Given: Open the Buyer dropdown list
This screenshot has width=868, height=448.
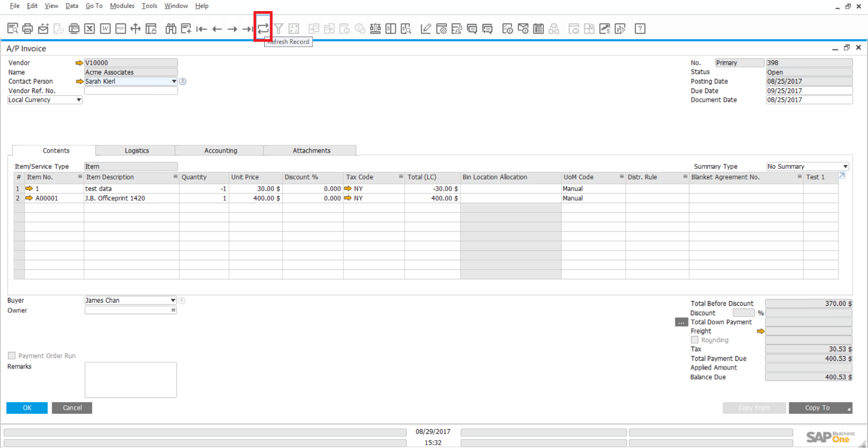Looking at the screenshot, I should pos(173,300).
